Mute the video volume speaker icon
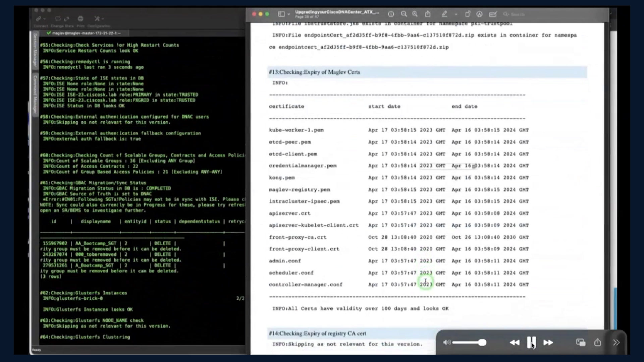The width and height of the screenshot is (644, 362). [x=447, y=343]
